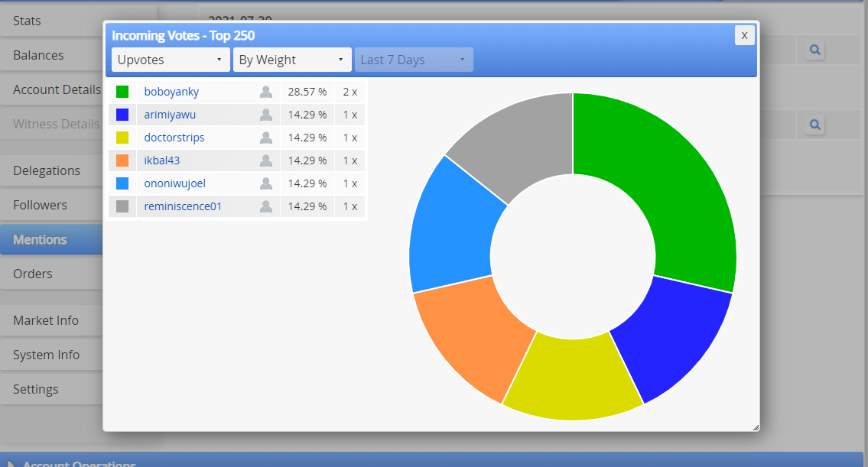
Task: Open the boboyanky account link
Action: click(171, 92)
